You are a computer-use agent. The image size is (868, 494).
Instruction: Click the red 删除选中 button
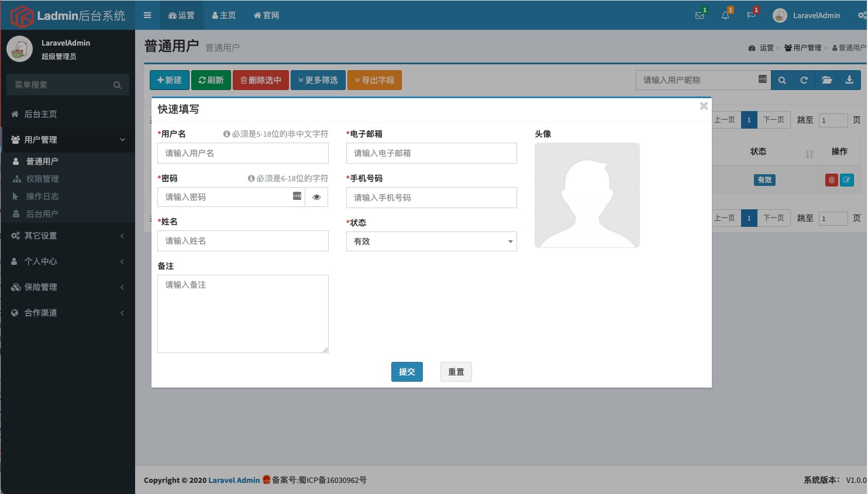[261, 80]
